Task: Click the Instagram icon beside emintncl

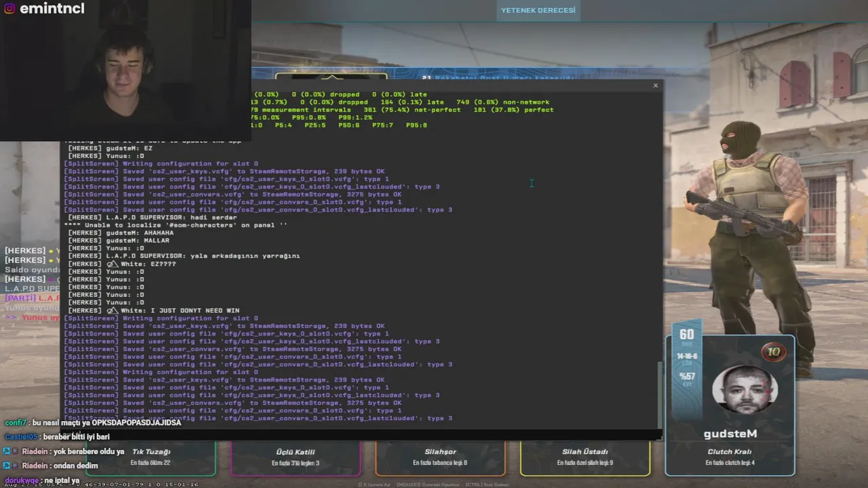Action: click(x=9, y=9)
